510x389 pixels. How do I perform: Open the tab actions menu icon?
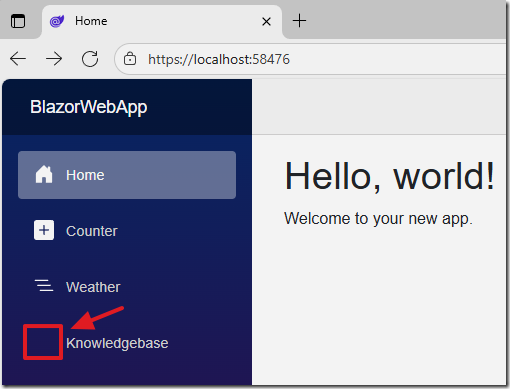point(18,21)
